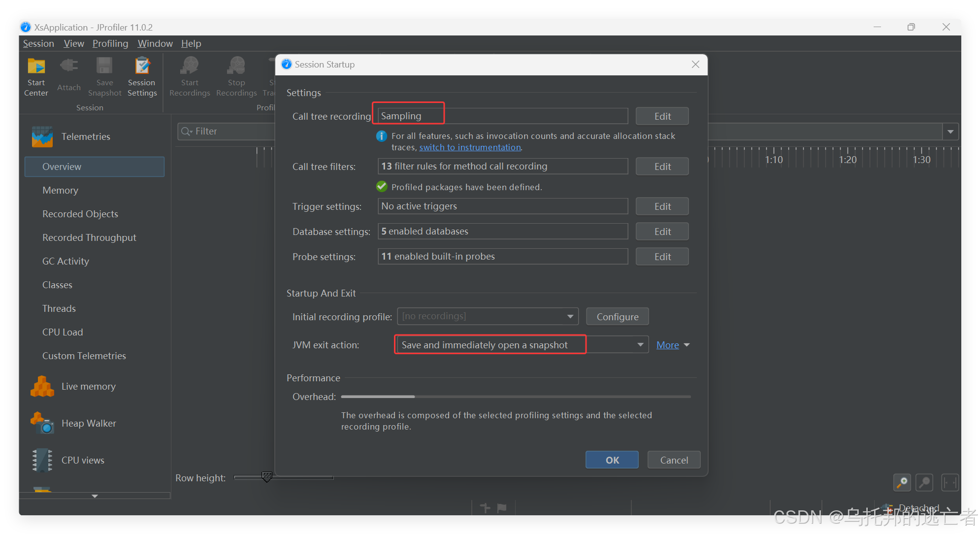The width and height of the screenshot is (980, 534).
Task: Expand the More options arrow
Action: coord(687,345)
